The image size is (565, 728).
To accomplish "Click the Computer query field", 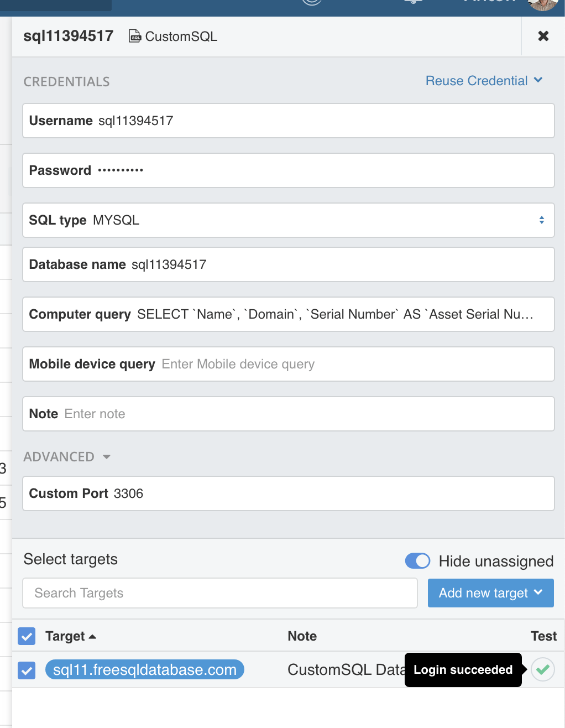I will pyautogui.click(x=289, y=314).
